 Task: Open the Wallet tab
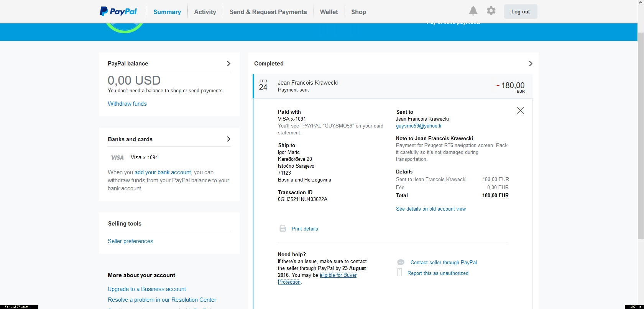point(329,12)
